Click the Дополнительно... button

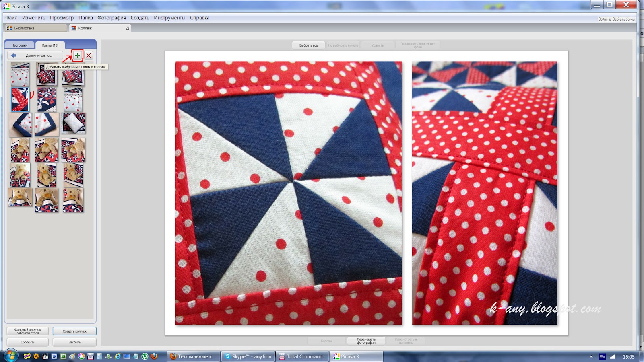[x=35, y=56]
